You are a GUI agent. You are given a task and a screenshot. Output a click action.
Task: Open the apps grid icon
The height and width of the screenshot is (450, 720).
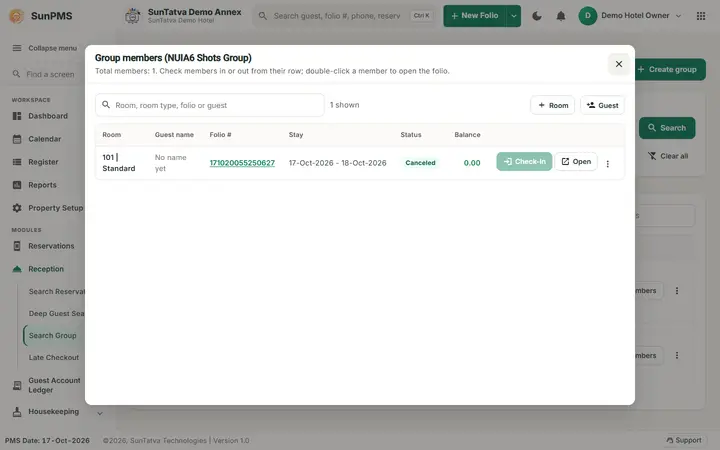point(701,16)
